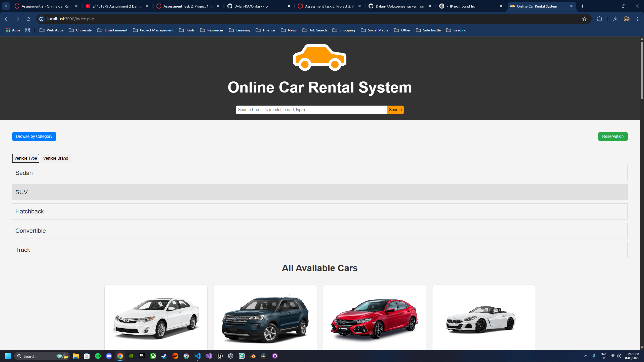The width and height of the screenshot is (644, 362).
Task: Switch to Assignment 2 - Online Car Rental tab
Action: (46, 6)
